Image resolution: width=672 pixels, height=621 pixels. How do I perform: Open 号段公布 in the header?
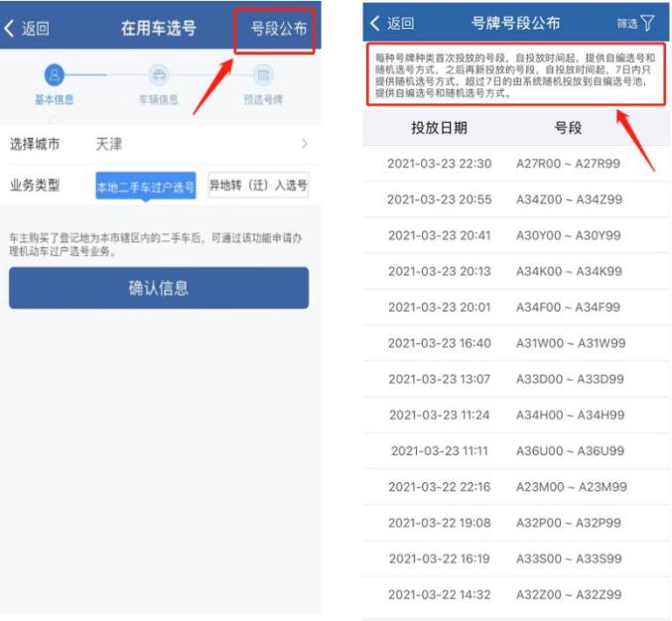tap(279, 29)
